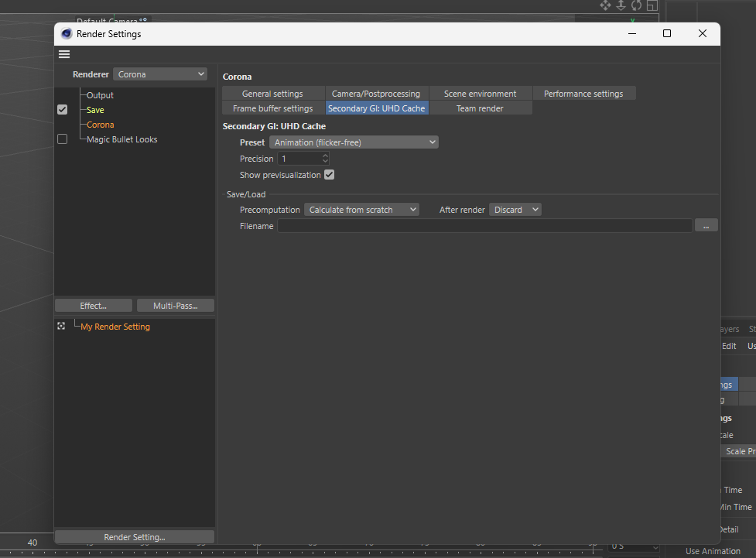
Task: Click the render setting target icon beside My Render Setting
Action: (61, 326)
